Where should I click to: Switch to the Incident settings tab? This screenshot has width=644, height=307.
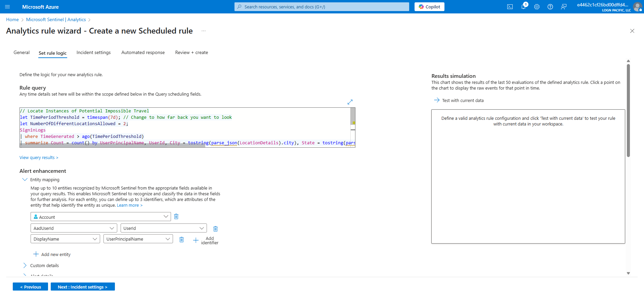click(x=93, y=52)
